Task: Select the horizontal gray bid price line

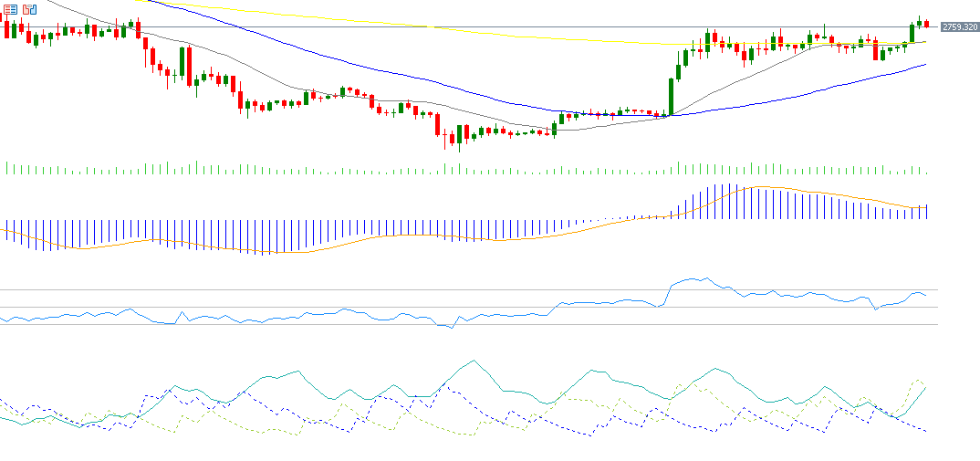Action: (547, 27)
